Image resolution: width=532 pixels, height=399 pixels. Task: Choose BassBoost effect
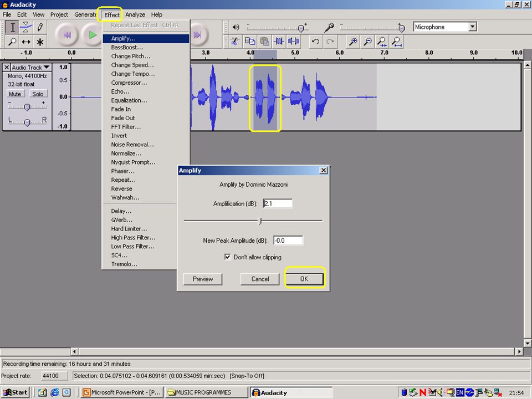[146, 47]
